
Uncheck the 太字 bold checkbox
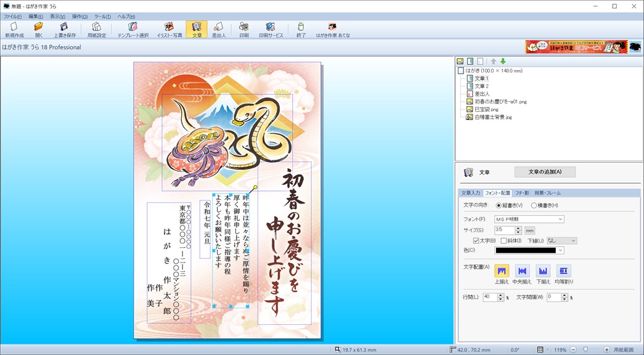pyautogui.click(x=476, y=241)
